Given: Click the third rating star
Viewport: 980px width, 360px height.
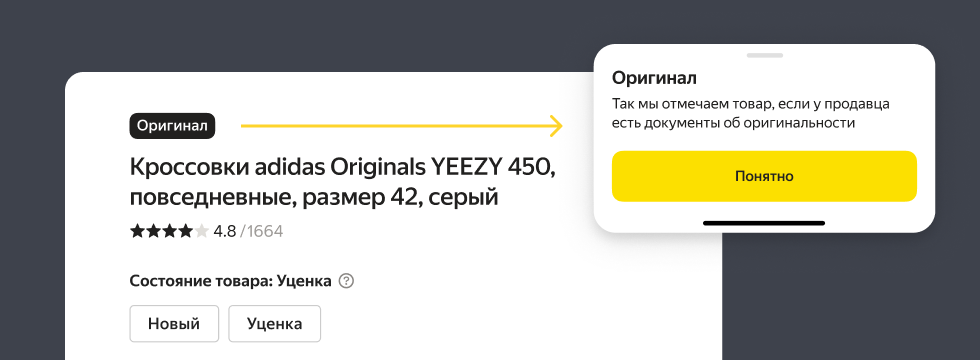Looking at the screenshot, I should coord(169,232).
